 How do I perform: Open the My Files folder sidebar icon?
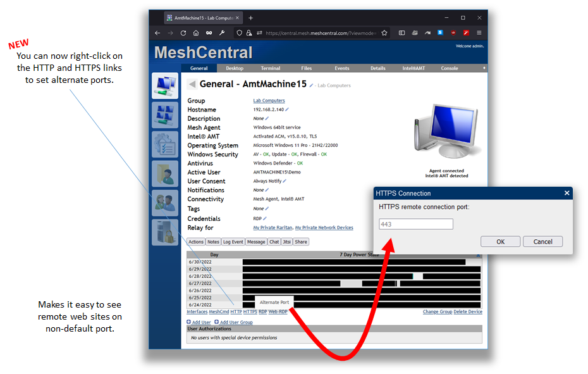[165, 174]
